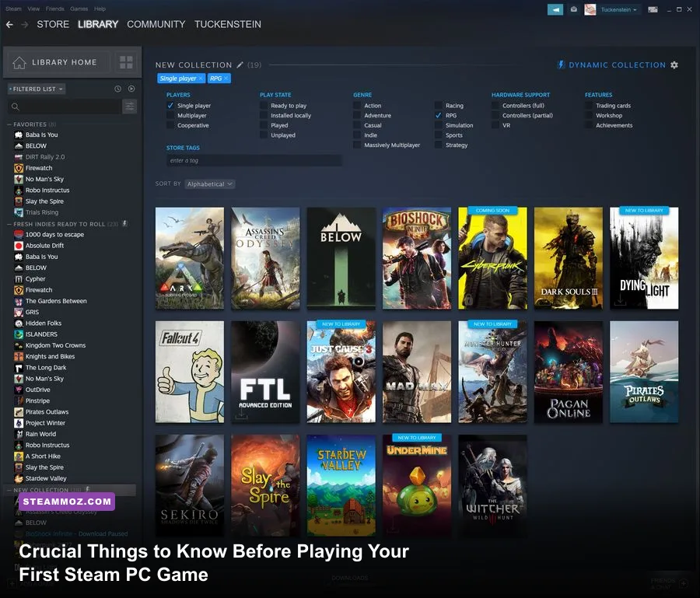Open the Steam menu

point(13,9)
